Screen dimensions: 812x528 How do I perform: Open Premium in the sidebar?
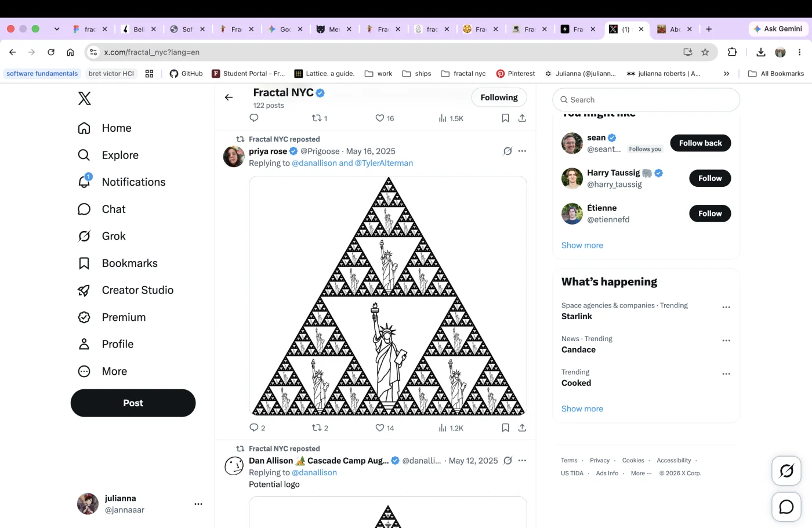point(111,317)
